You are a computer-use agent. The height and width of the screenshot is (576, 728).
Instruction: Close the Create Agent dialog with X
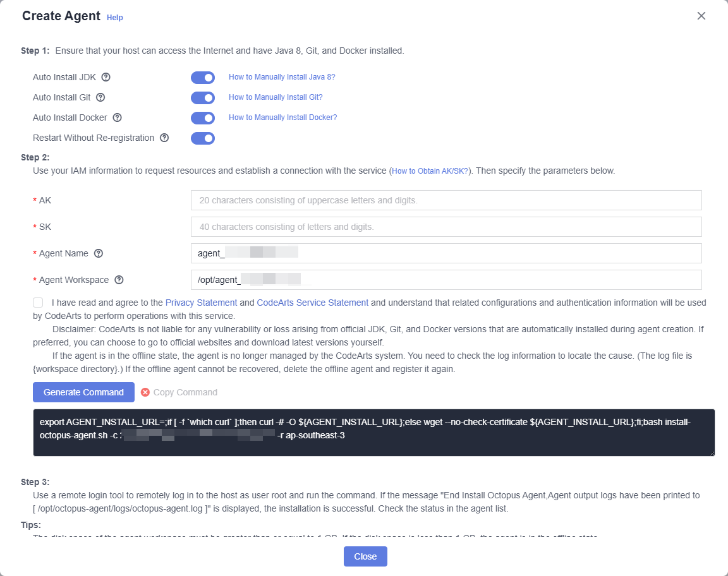701,16
